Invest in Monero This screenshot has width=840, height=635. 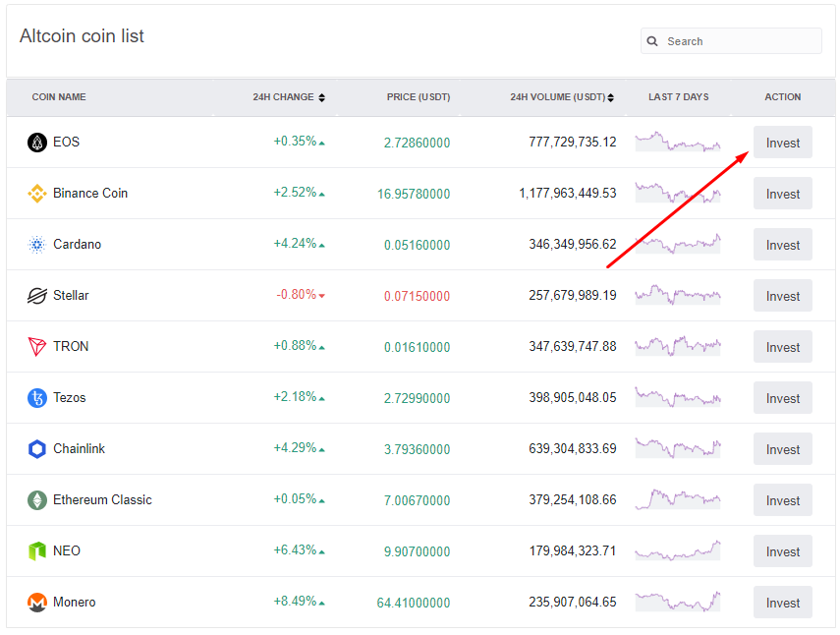click(783, 603)
